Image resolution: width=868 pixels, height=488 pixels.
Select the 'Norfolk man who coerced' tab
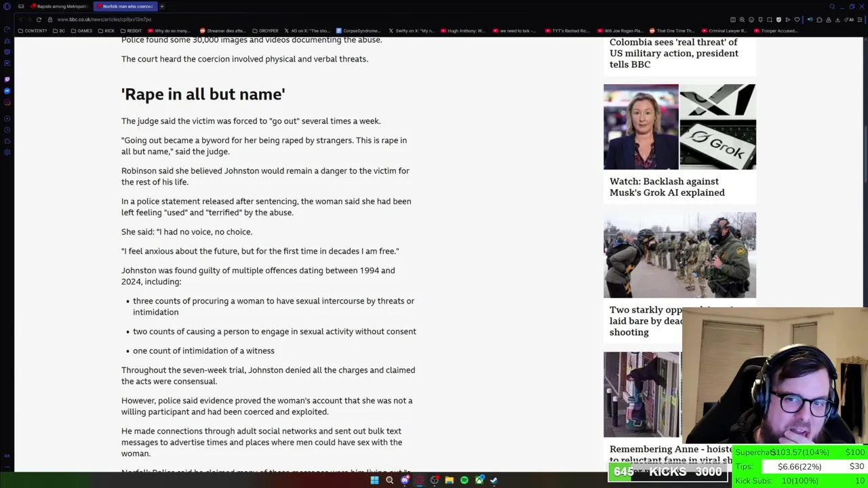pyautogui.click(x=126, y=6)
